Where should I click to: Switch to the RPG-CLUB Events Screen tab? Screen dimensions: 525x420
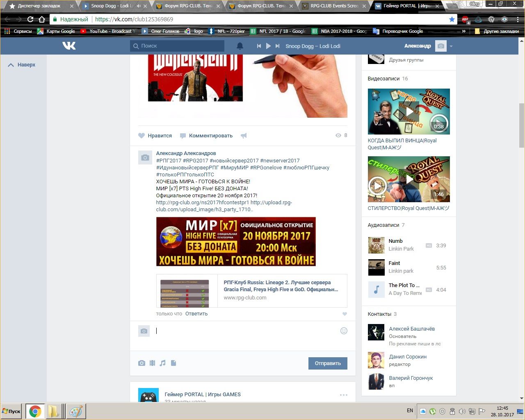[334, 6]
